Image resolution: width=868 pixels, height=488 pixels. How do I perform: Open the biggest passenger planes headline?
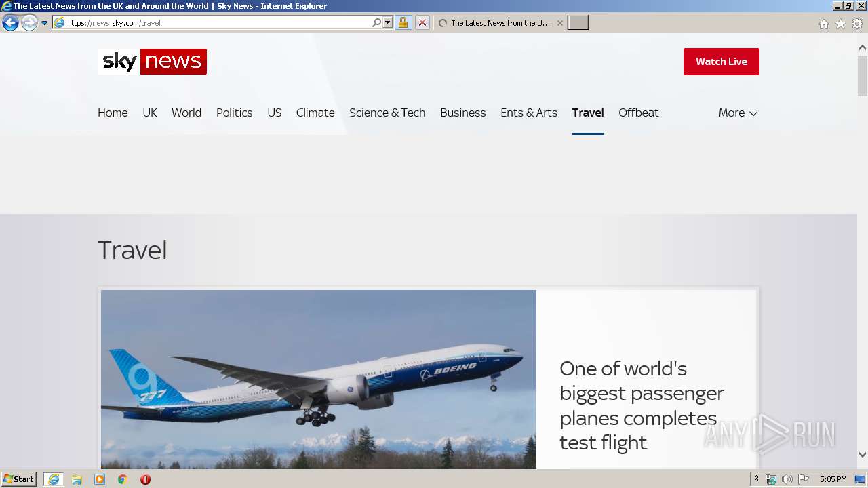[642, 405]
